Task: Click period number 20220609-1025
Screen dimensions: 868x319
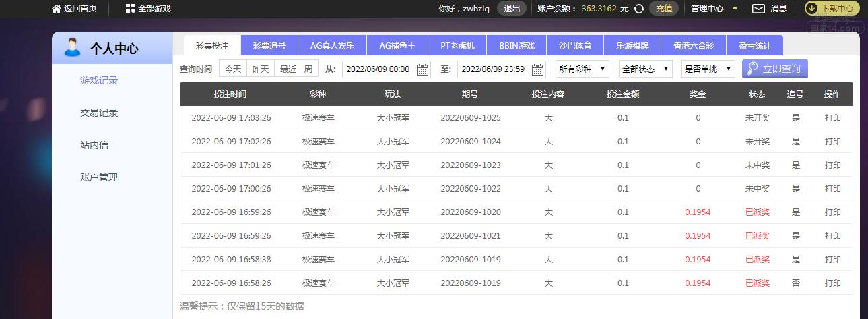Action: (x=471, y=117)
